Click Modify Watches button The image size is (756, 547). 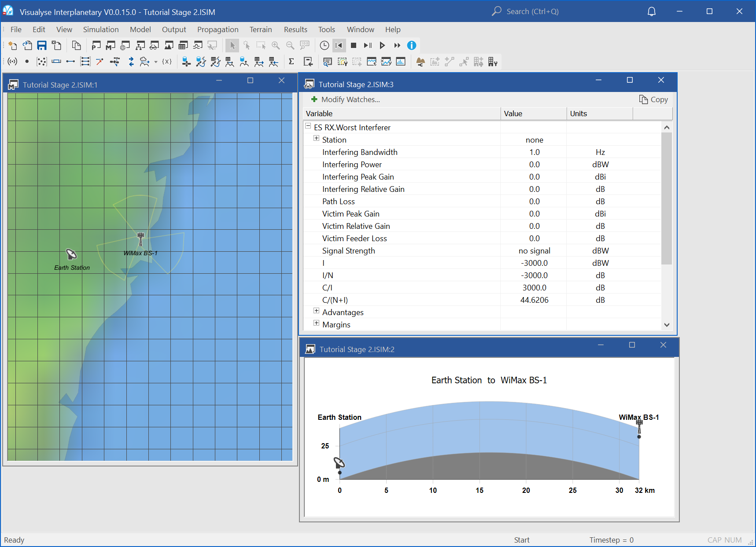tap(346, 99)
